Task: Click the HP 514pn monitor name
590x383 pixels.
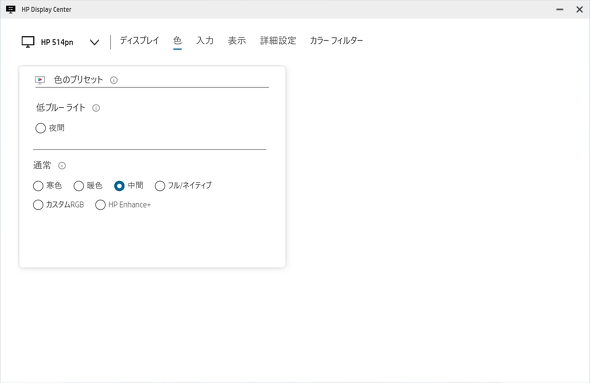Action: 57,42
